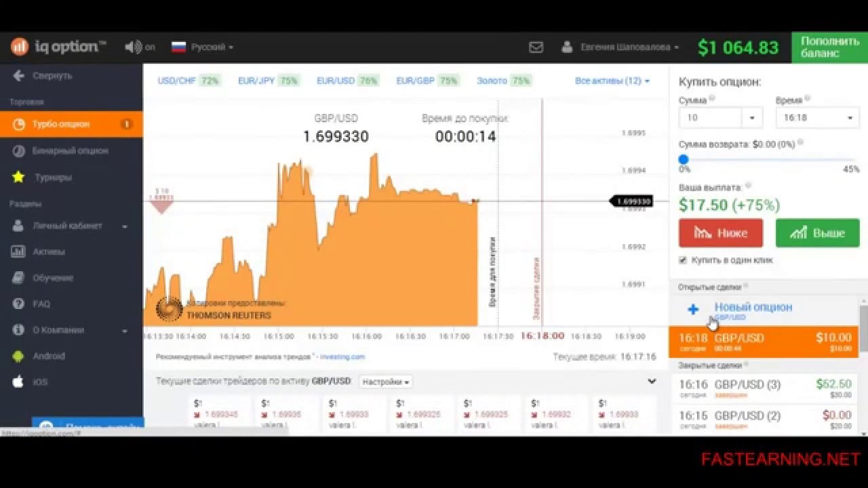Click the deals panel scrollbar

(863, 329)
